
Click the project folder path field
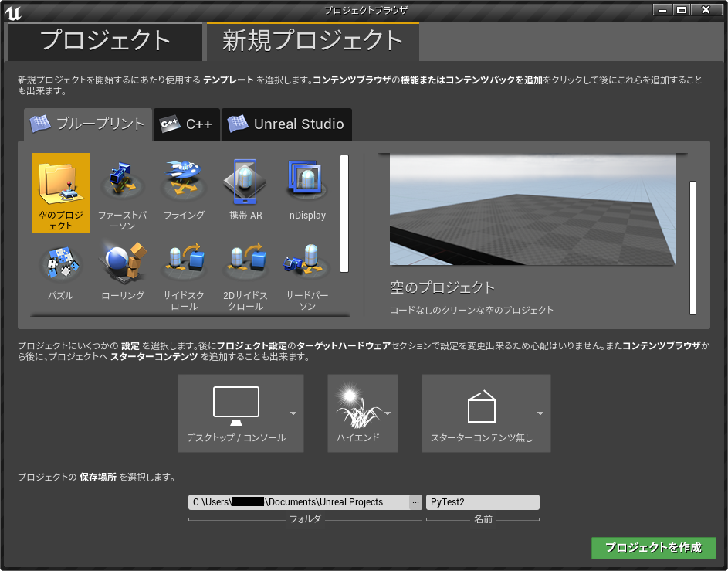pos(299,502)
